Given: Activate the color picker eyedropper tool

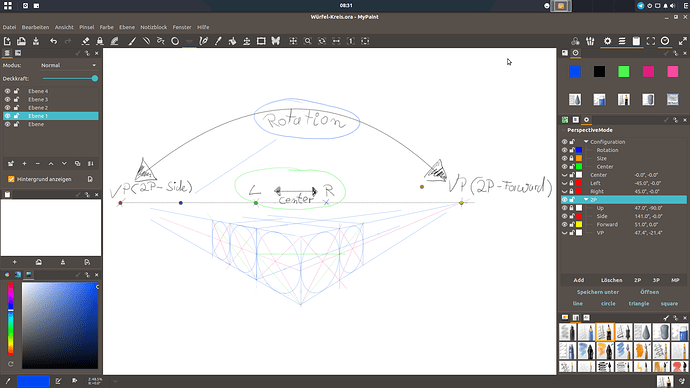Looking at the screenshot, I should 218,41.
